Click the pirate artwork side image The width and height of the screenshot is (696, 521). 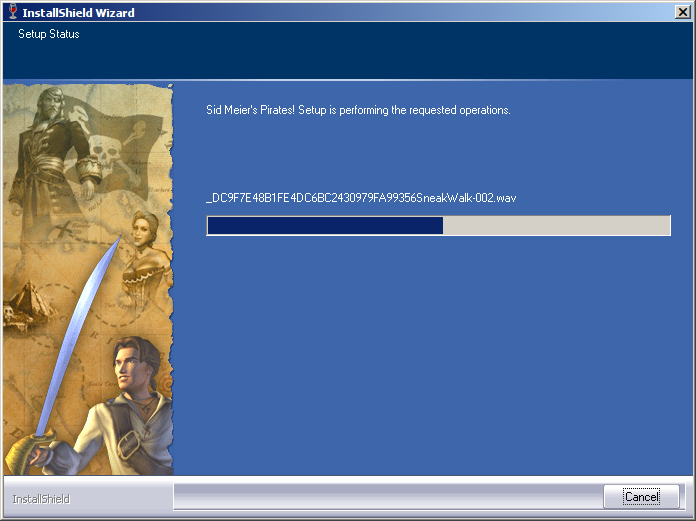point(88,279)
